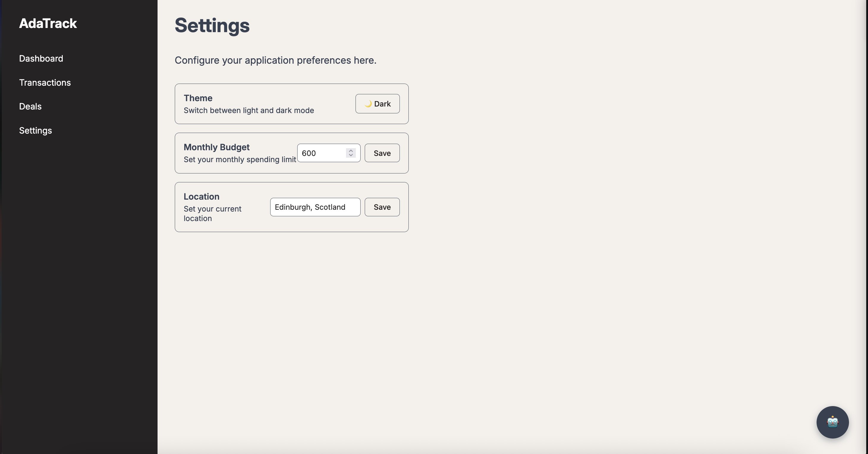Screen dimensions: 868x454
Task: Navigate to Deals in sidebar
Action: [x=30, y=107]
